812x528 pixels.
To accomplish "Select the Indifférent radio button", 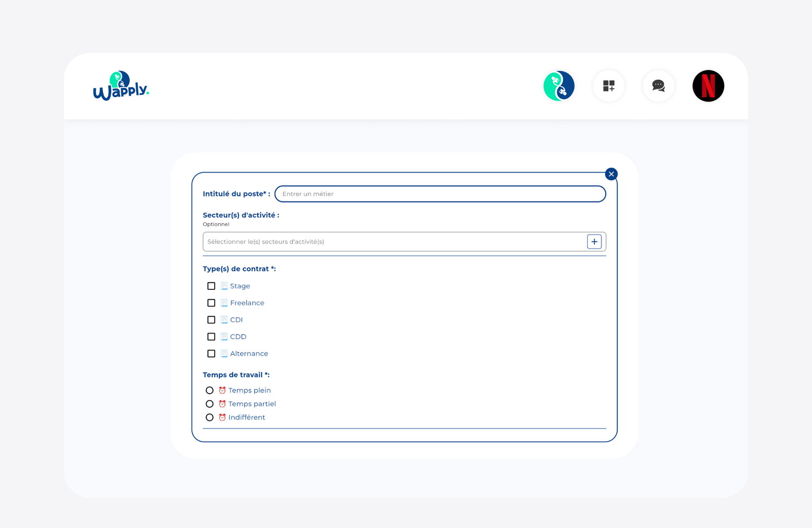I will click(x=210, y=417).
